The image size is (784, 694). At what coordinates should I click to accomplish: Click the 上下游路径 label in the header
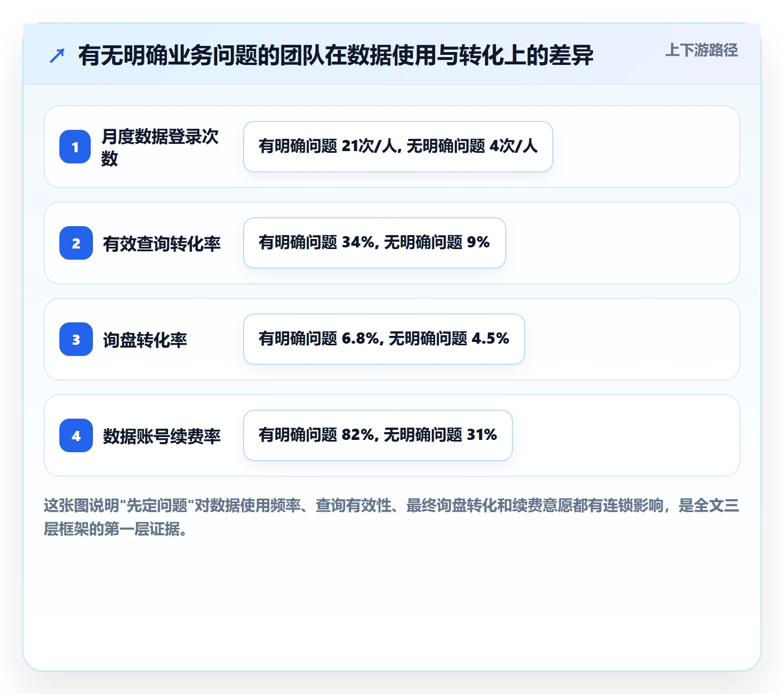702,50
